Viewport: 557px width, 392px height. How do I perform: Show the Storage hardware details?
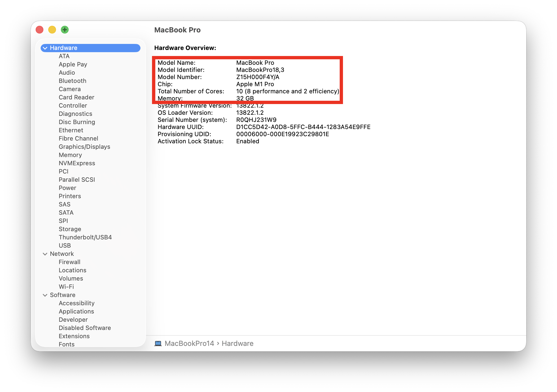click(x=70, y=229)
